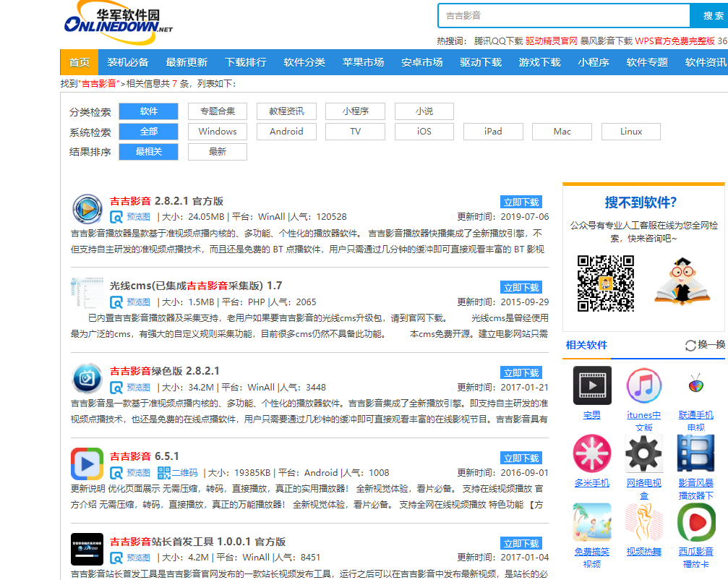The width and height of the screenshot is (728, 580).
Task: Open hot search link 驱动精灵官网
Action: click(552, 41)
